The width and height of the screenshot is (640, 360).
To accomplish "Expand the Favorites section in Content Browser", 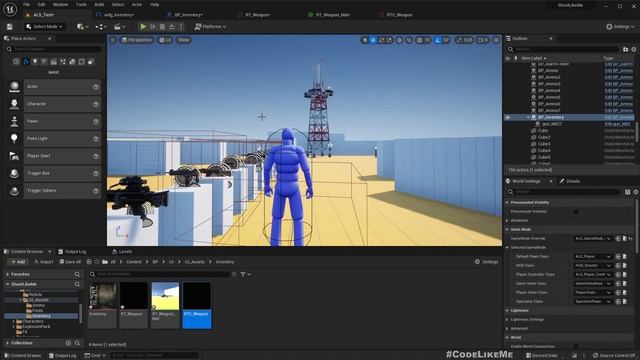I will (8, 274).
